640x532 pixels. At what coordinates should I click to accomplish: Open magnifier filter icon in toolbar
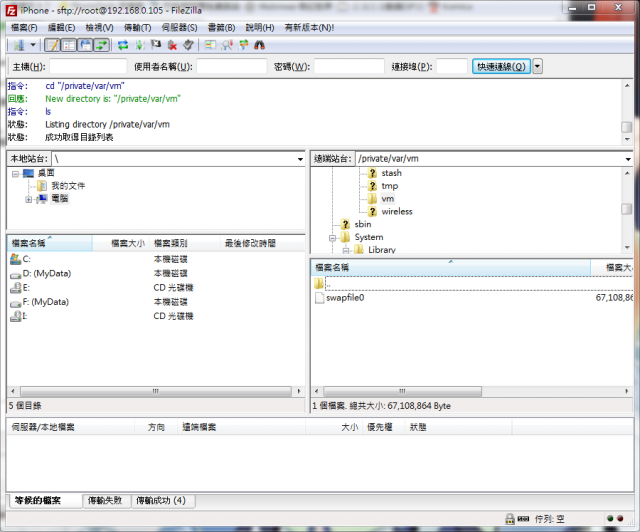pyautogui.click(x=227, y=45)
